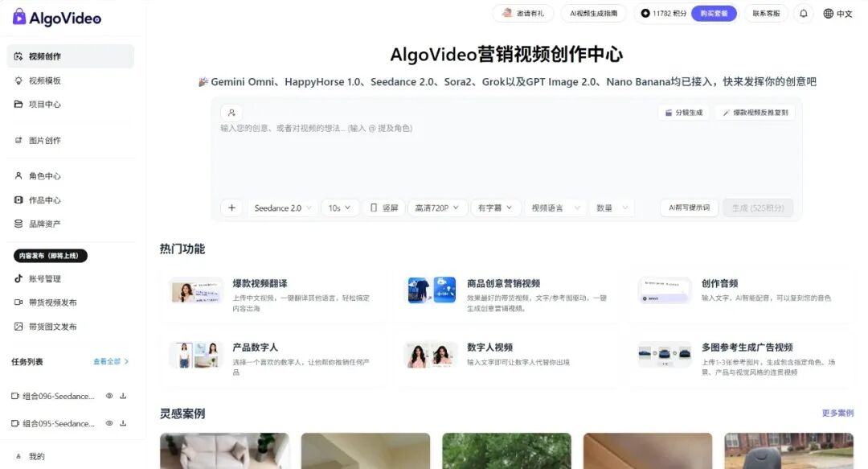Open AI视频生成指南
Screen dimensions: 868x469
(x=593, y=14)
